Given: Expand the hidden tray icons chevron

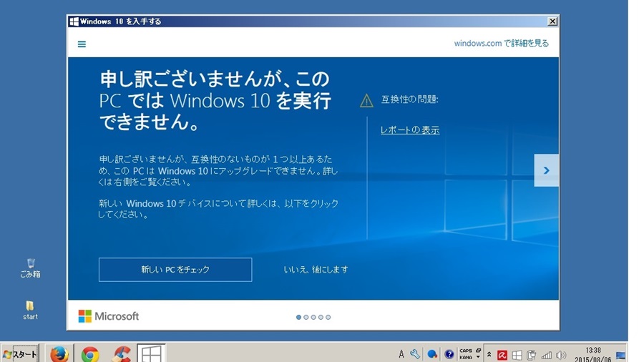Looking at the screenshot, I should tap(489, 355).
